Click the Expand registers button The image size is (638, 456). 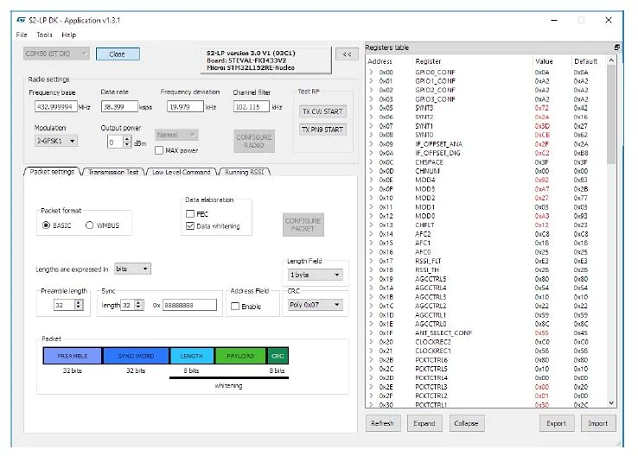pyautogui.click(x=424, y=423)
